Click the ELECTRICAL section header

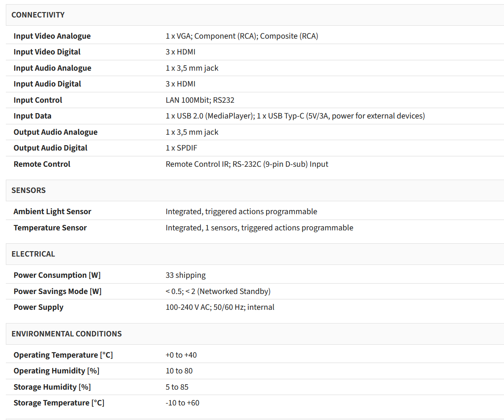pyautogui.click(x=33, y=254)
